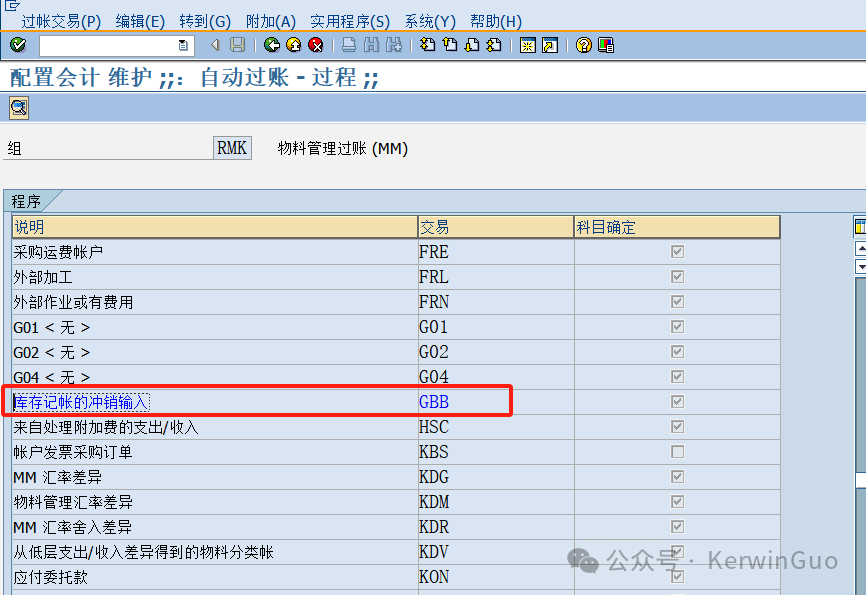Toggle 科目确定 checkbox for KDR row
This screenshot has height=595, width=866.
point(677,526)
